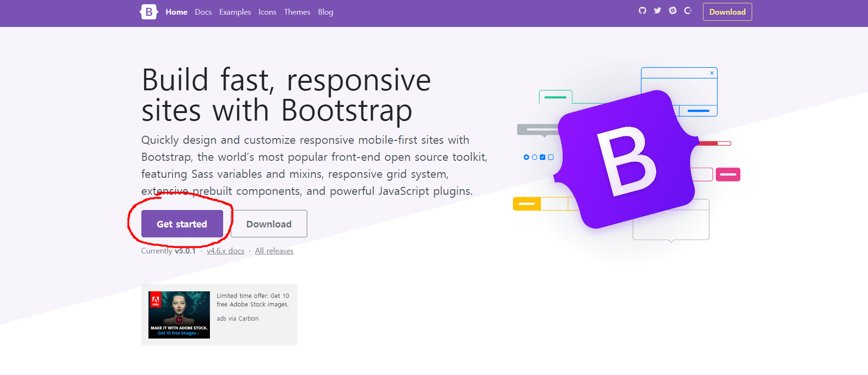Open the Adobe Stock limited time offer text
868x375 pixels.
(x=253, y=300)
